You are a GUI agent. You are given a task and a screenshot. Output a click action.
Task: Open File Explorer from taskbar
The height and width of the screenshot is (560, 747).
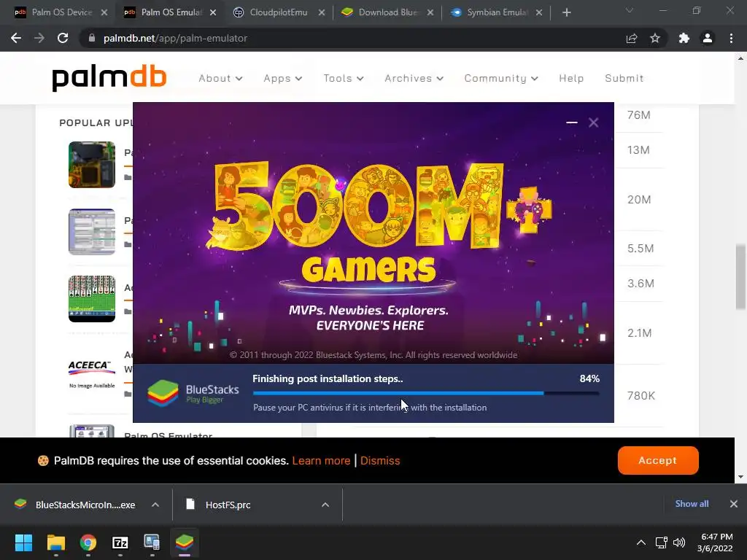point(55,542)
